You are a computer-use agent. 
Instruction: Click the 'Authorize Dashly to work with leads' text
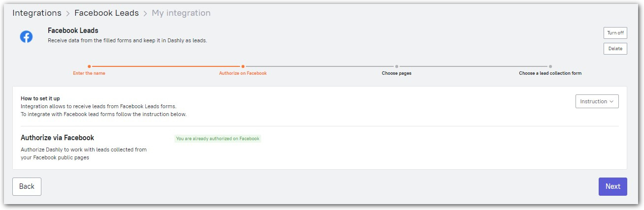(84, 153)
